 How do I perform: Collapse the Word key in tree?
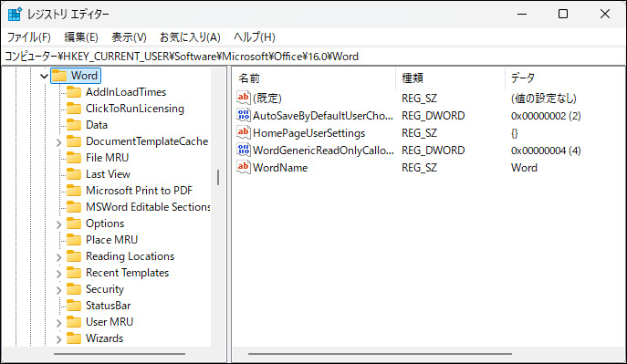pyautogui.click(x=44, y=76)
